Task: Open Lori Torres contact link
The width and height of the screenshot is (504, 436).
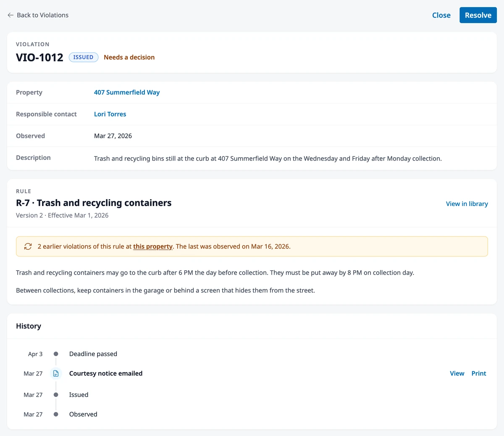Action: tap(110, 114)
